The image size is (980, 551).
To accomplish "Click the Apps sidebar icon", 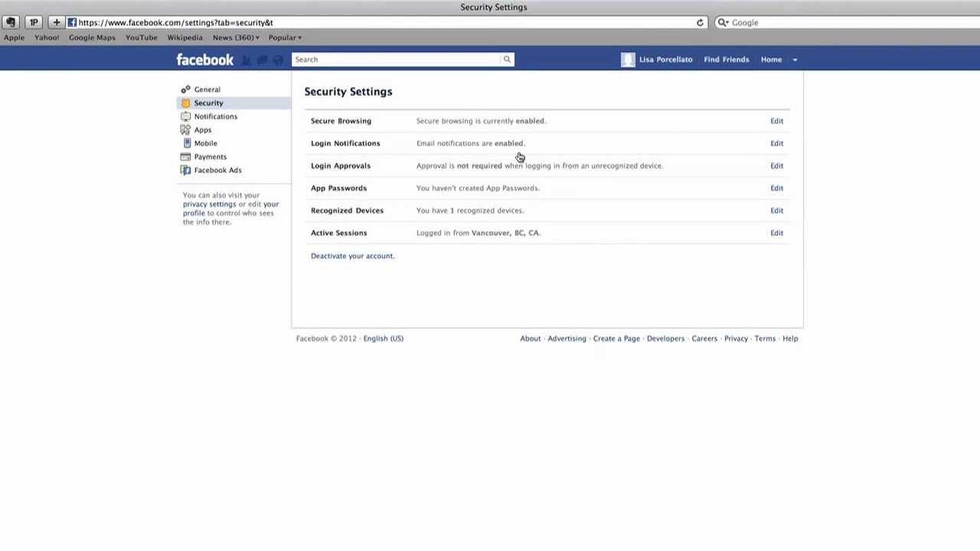I will (x=185, y=130).
